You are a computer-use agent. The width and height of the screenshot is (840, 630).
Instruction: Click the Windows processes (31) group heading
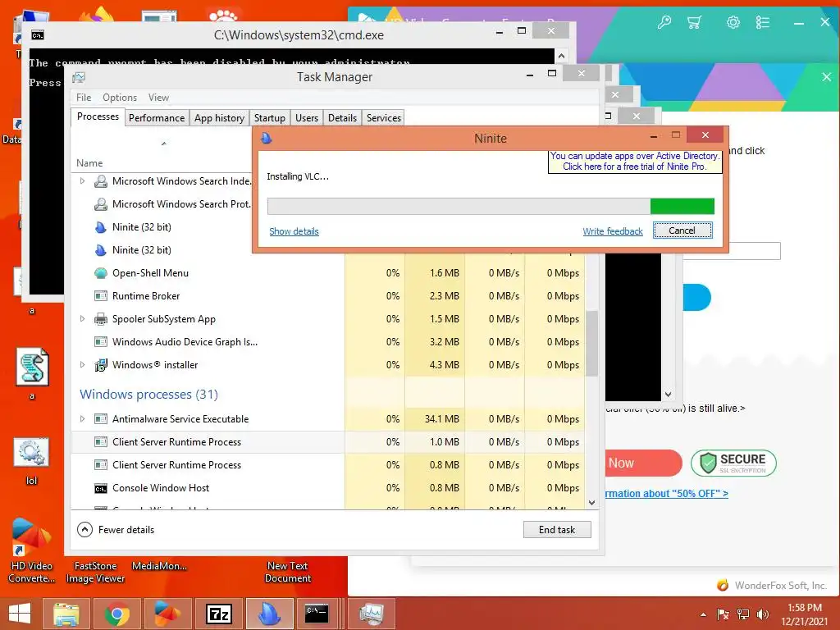[149, 395]
